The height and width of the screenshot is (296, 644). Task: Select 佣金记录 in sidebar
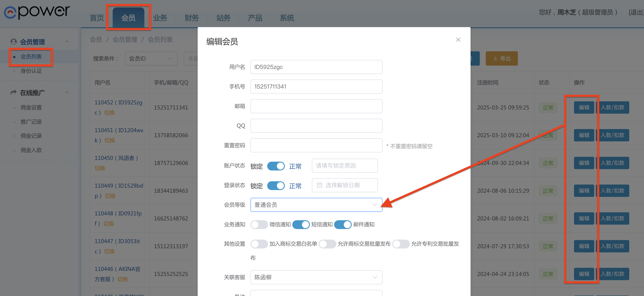[x=31, y=136]
